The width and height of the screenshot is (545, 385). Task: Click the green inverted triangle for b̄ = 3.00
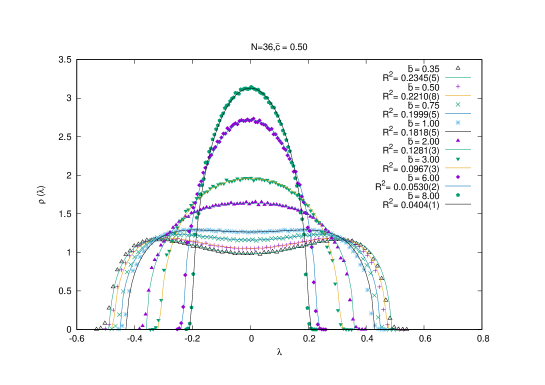click(x=458, y=159)
